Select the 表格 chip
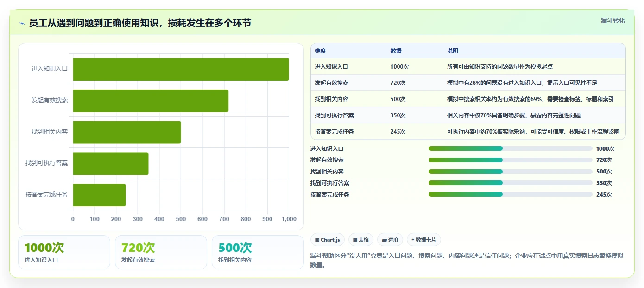 click(x=361, y=240)
